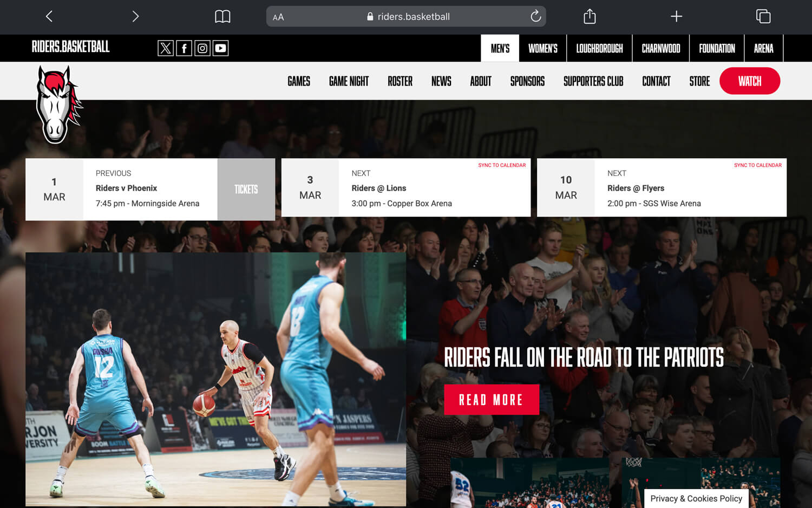Click the Riders horse head logo
812x508 pixels.
click(x=58, y=104)
